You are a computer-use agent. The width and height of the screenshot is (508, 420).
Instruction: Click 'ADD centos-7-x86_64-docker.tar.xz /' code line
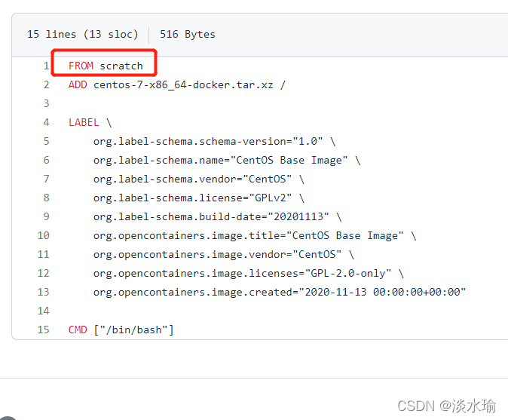[x=177, y=85]
